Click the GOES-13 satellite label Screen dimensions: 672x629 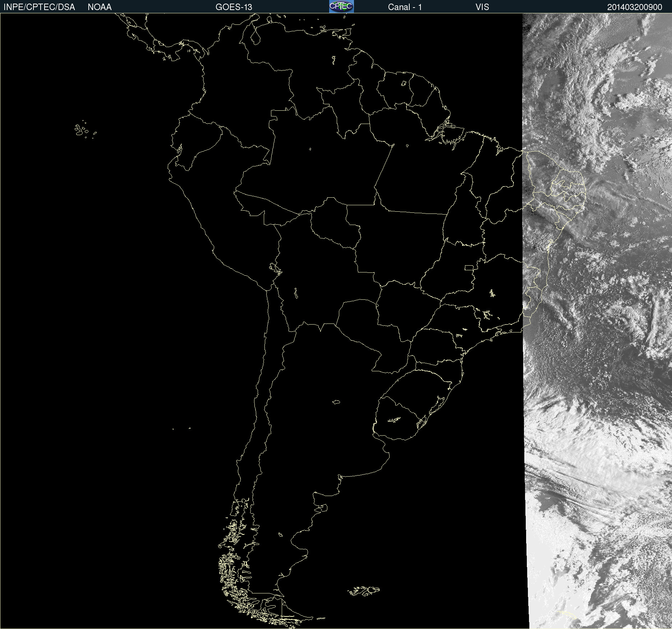coord(234,7)
